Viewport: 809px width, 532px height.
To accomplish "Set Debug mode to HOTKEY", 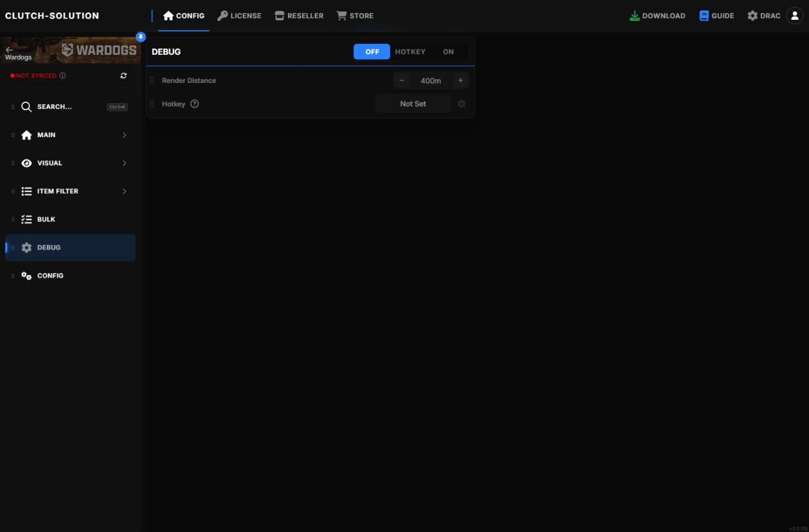I will (410, 52).
